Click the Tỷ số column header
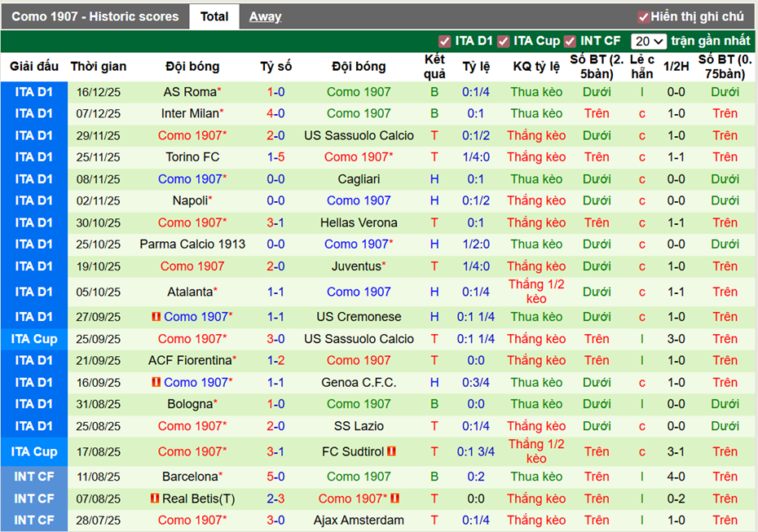The width and height of the screenshot is (758, 532). pyautogui.click(x=275, y=66)
